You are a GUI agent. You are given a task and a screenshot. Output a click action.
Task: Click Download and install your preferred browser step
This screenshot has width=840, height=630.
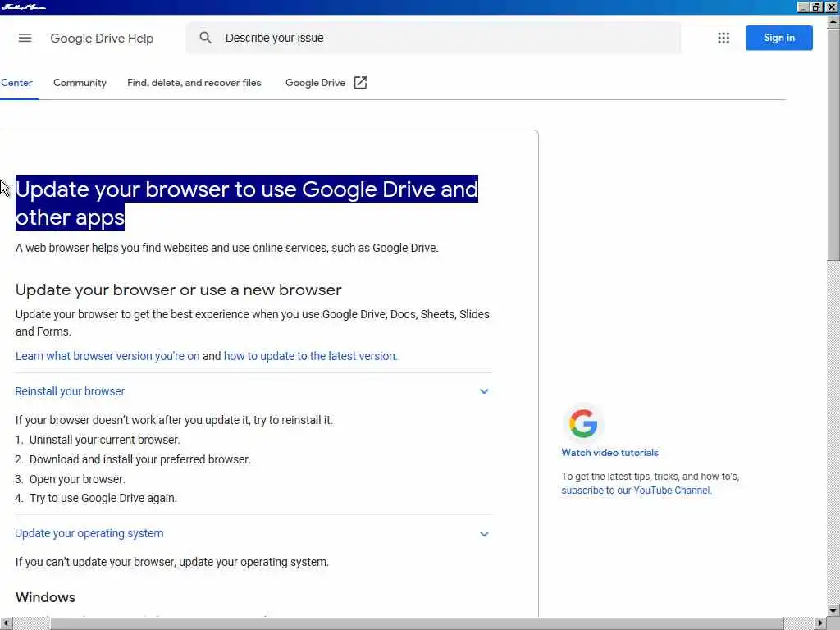point(139,459)
